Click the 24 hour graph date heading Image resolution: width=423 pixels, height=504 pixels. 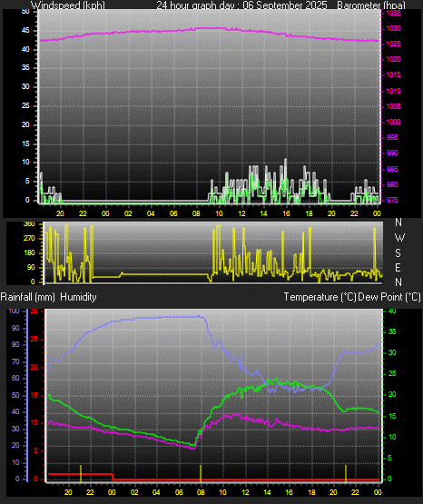point(241,5)
